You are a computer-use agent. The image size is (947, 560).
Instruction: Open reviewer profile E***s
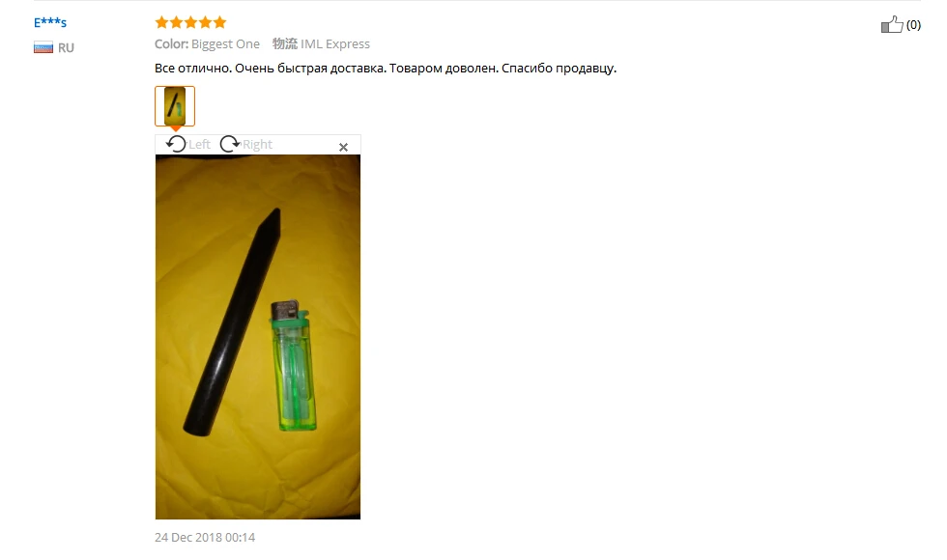[50, 23]
